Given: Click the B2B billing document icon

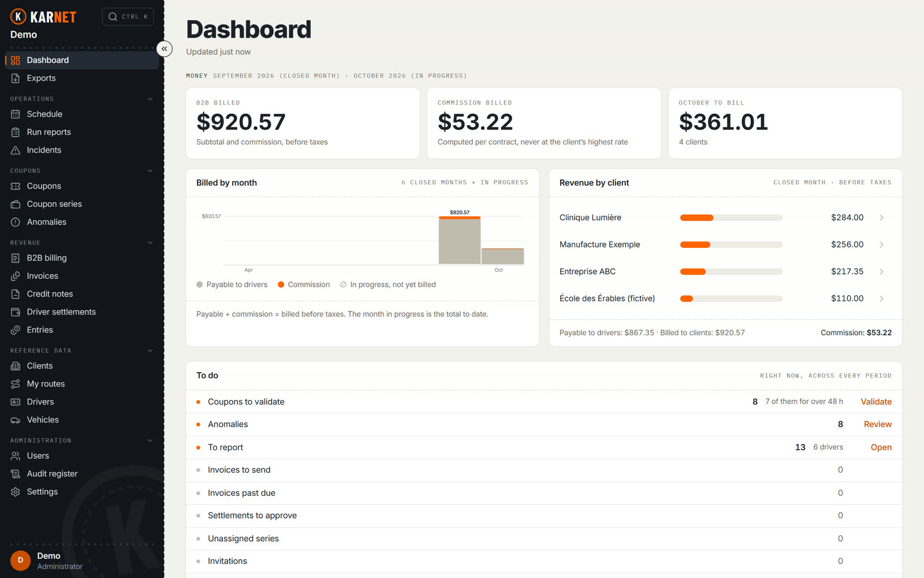Looking at the screenshot, I should pos(16,258).
